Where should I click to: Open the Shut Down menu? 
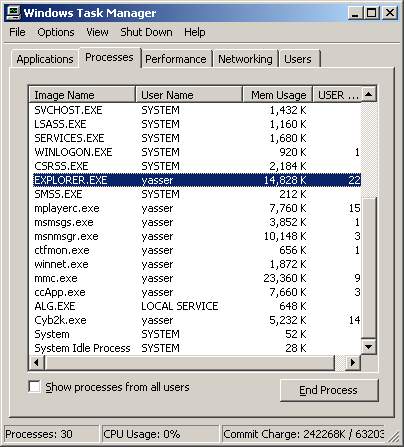tap(146, 32)
